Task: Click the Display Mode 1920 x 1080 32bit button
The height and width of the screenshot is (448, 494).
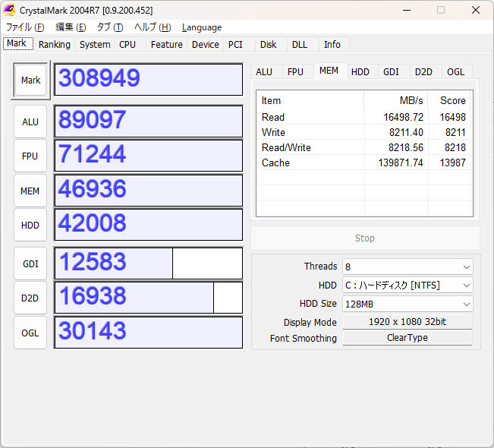Action: 407,322
